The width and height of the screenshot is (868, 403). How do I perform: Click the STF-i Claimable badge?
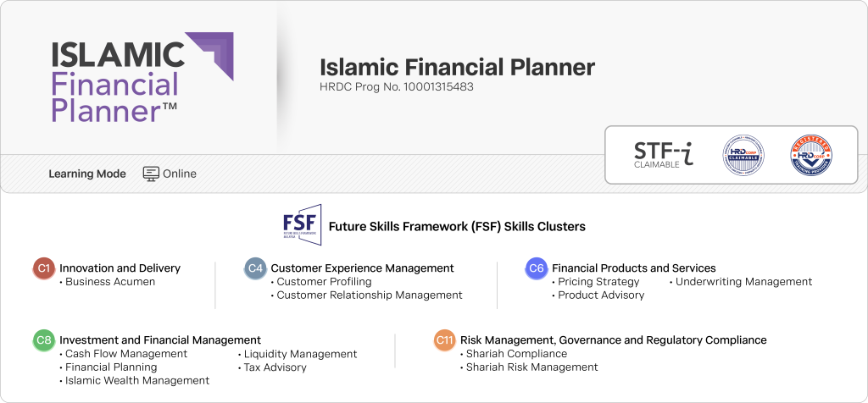tap(664, 154)
